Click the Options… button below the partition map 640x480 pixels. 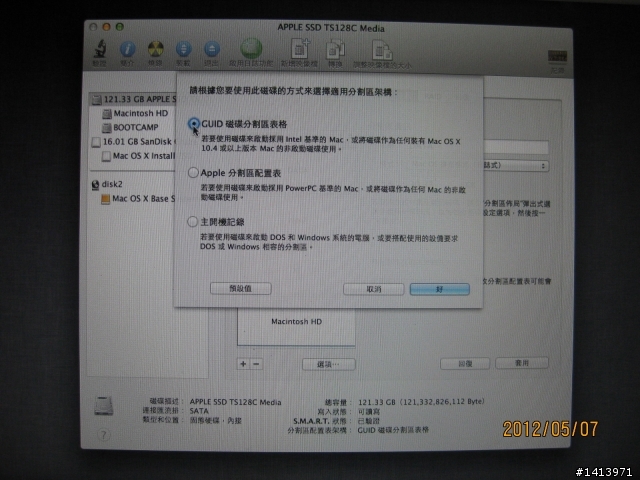pyautogui.click(x=329, y=364)
